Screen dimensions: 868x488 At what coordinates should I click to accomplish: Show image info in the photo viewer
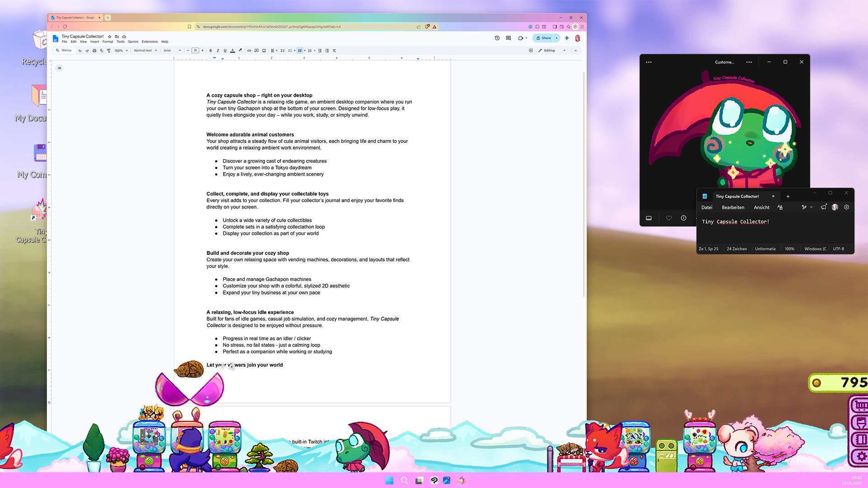tap(684, 218)
